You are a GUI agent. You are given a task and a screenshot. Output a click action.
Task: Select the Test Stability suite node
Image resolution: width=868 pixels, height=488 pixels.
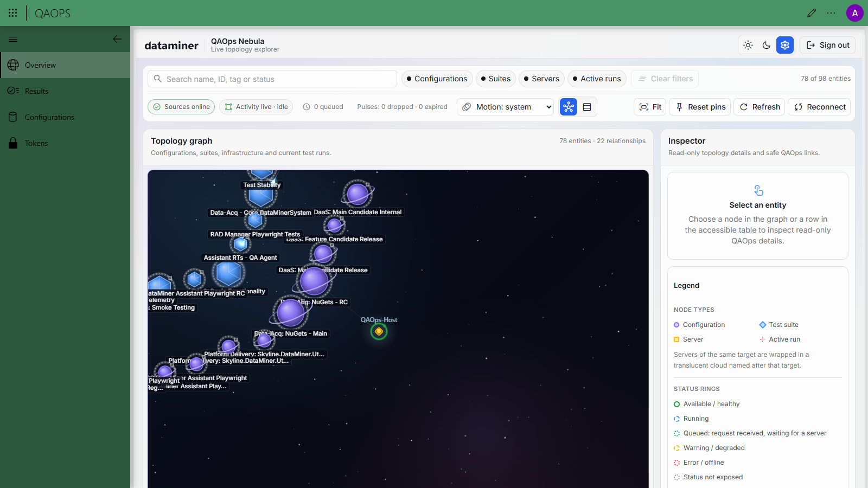pyautogui.click(x=262, y=174)
